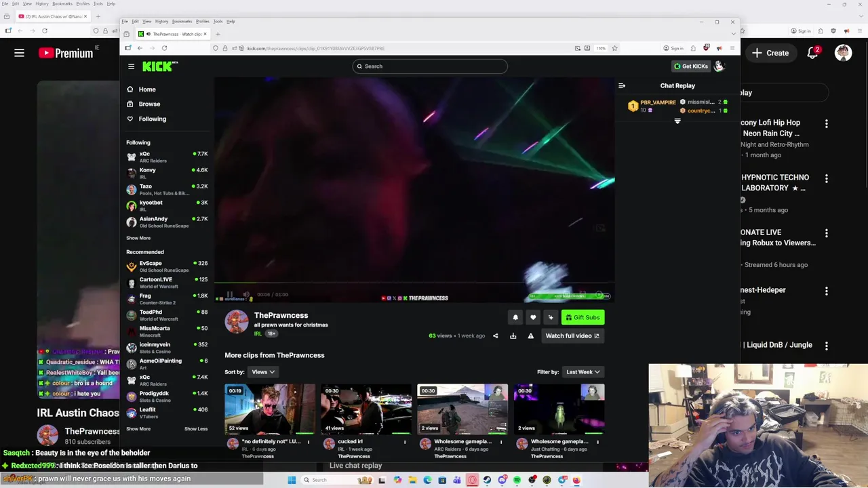
Task: Open the Bookmarks menu in Kick browser window
Action: 182,22
